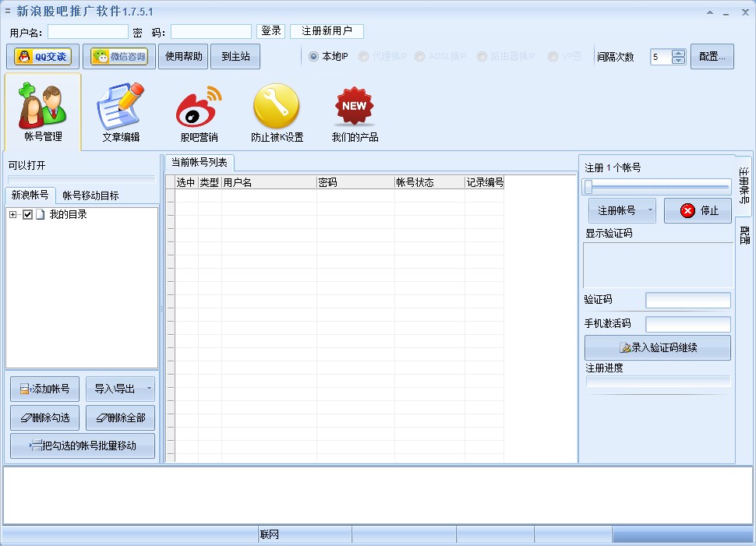Open the 文章编辑 article editor icon

[121, 109]
